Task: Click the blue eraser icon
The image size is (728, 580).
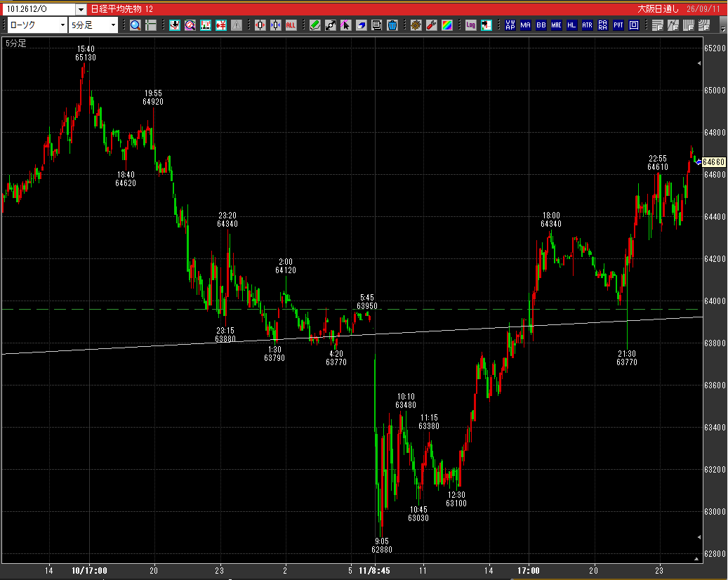Action: click(361, 25)
